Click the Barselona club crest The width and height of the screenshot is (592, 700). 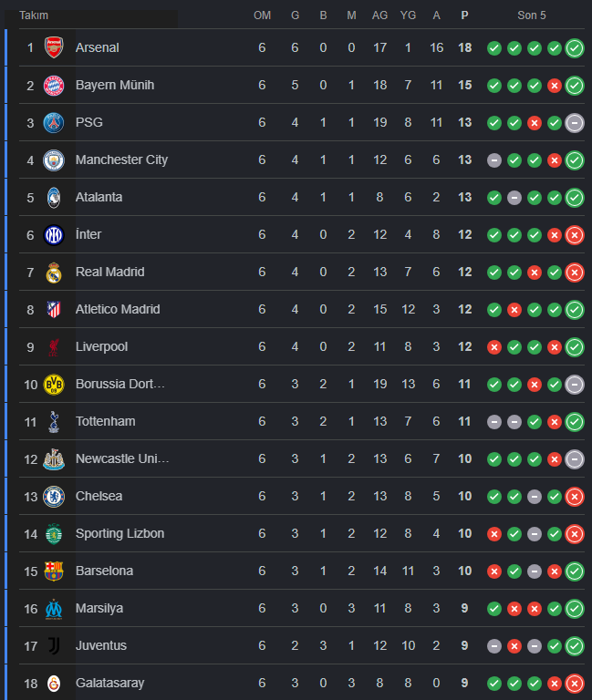tap(54, 571)
